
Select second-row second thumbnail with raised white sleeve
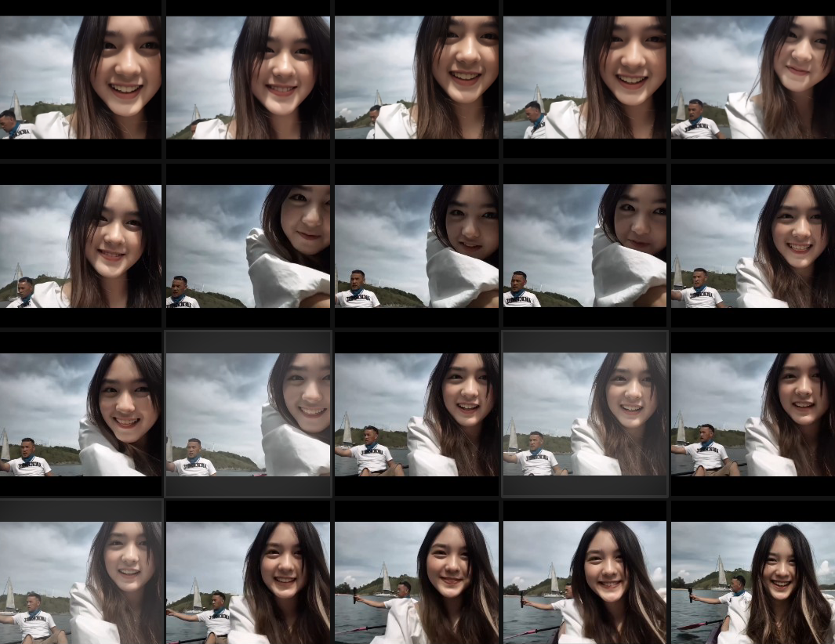coord(249,246)
